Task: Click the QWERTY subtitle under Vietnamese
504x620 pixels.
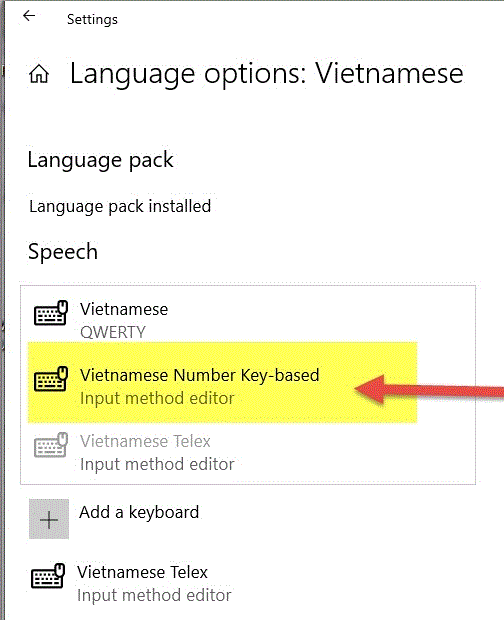Action: (x=113, y=333)
